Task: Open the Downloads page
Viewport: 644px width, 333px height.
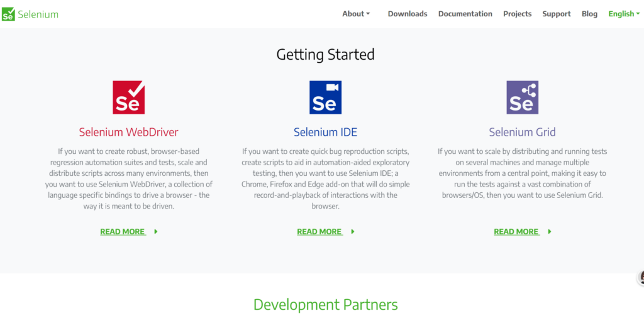Action: click(408, 14)
